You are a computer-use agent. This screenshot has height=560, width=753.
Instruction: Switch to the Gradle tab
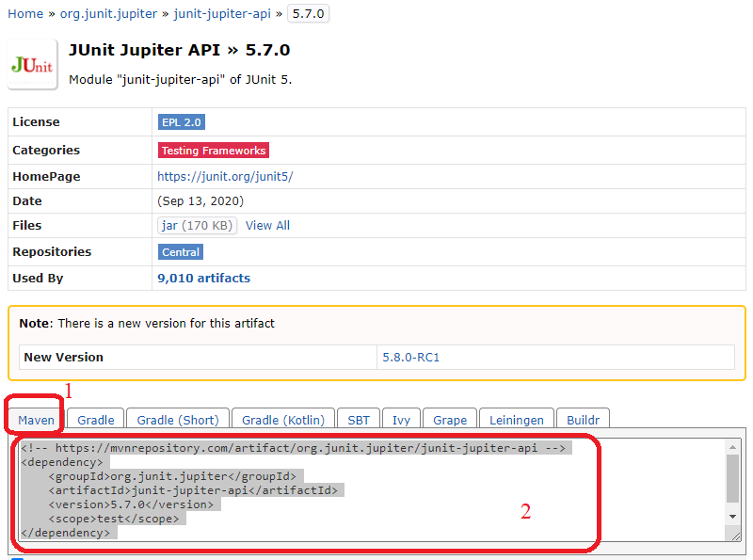pos(96,420)
